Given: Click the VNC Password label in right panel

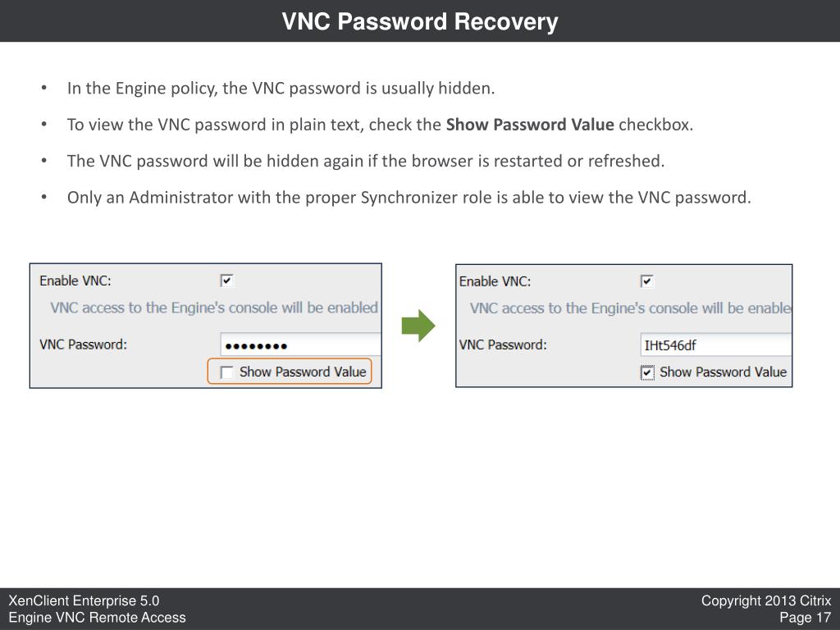Looking at the screenshot, I should [x=503, y=345].
